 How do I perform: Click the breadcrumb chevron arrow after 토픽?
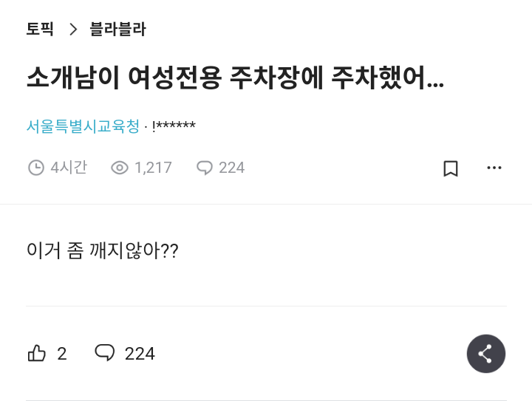pyautogui.click(x=72, y=30)
